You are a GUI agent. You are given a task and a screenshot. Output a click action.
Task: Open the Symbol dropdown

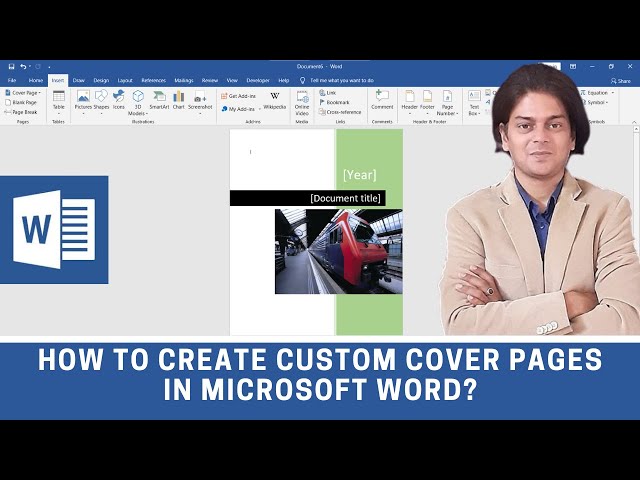point(596,102)
